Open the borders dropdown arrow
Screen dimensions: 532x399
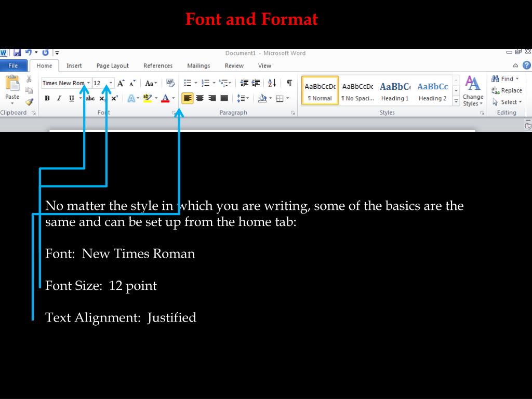tap(287, 98)
